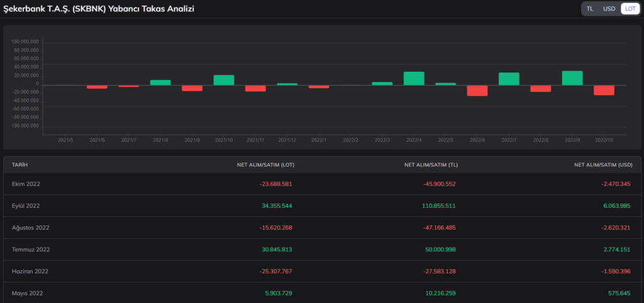This screenshot has width=644, height=303.
Task: Click the 2021/6 red bar
Action: (x=97, y=87)
